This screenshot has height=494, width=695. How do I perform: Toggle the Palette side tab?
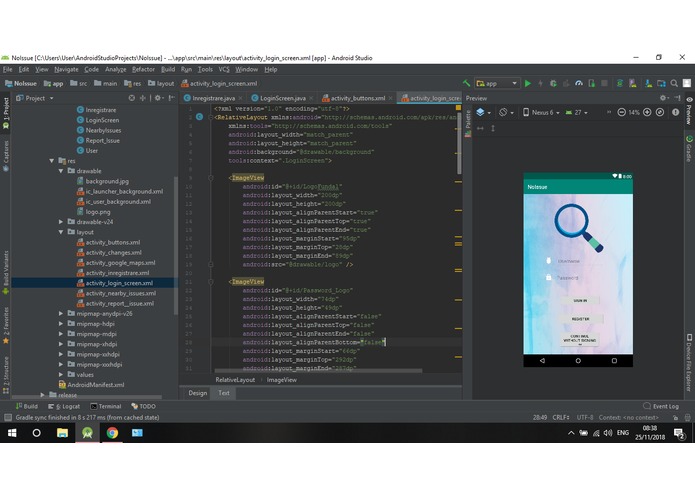pos(468,124)
